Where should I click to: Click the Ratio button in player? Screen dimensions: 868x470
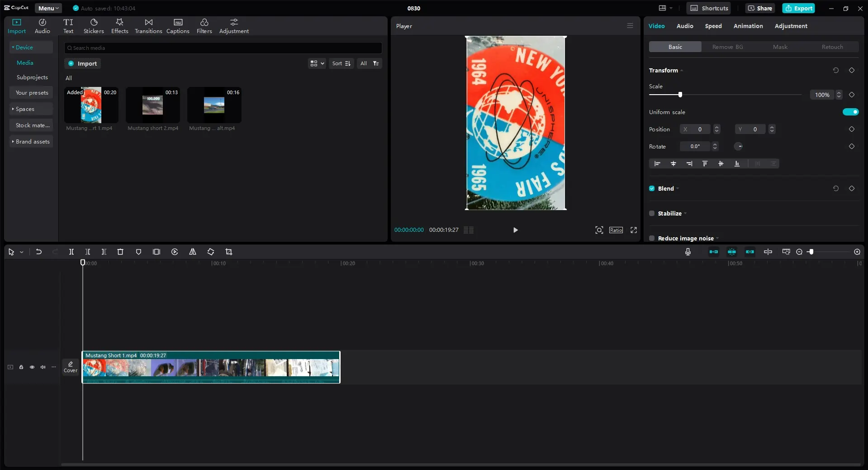point(616,230)
